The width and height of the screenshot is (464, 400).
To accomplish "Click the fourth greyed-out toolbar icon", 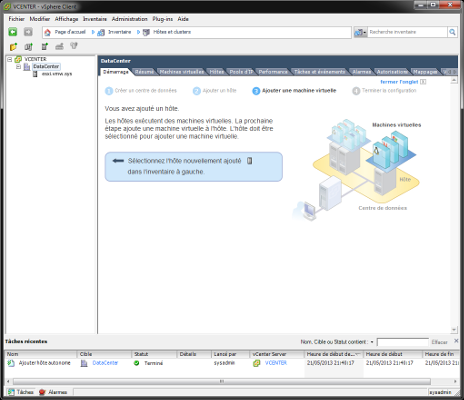I will tap(59, 46).
